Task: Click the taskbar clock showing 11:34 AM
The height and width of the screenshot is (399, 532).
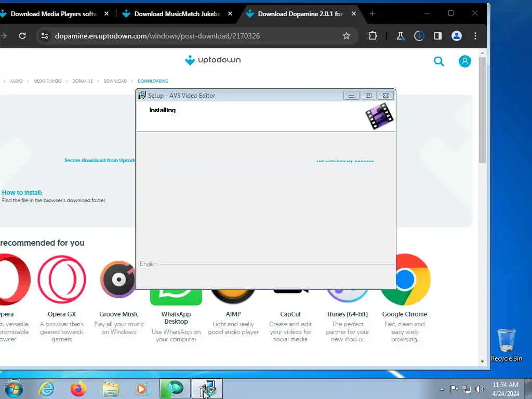Action: [505, 389]
